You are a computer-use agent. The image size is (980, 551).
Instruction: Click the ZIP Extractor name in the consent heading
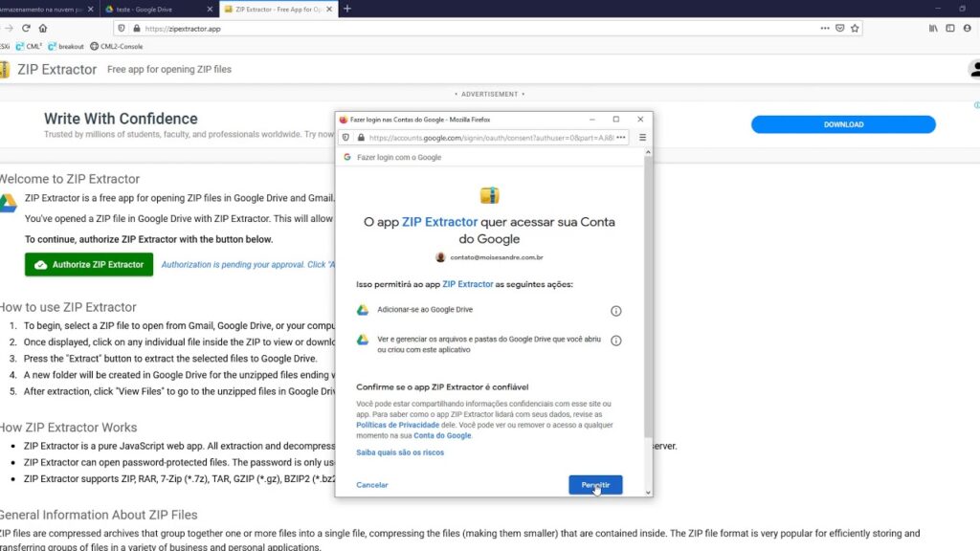[439, 222]
